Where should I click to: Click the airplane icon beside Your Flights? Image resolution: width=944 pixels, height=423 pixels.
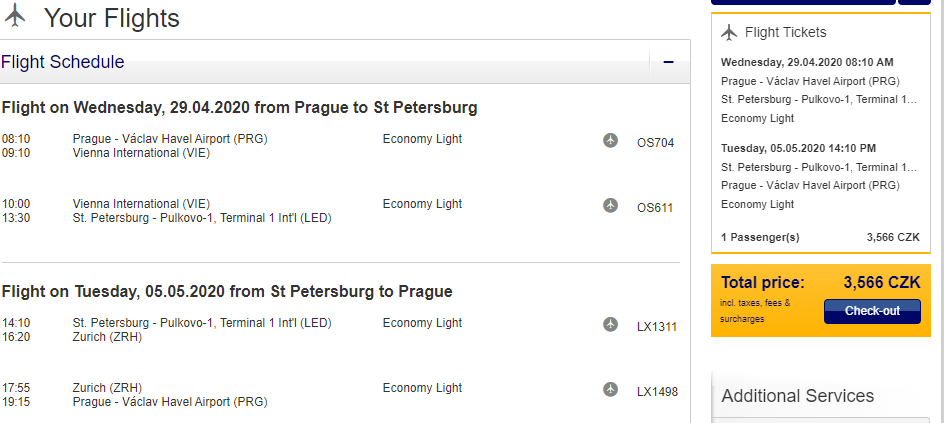(14, 17)
